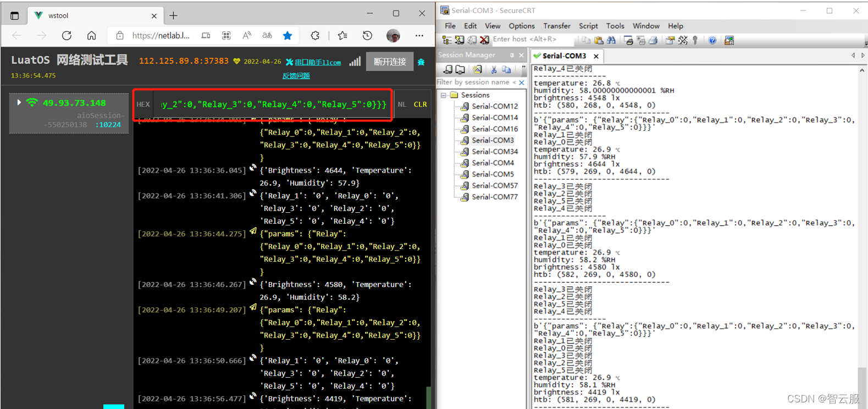Click the 断开连接 disconnect button

(390, 62)
